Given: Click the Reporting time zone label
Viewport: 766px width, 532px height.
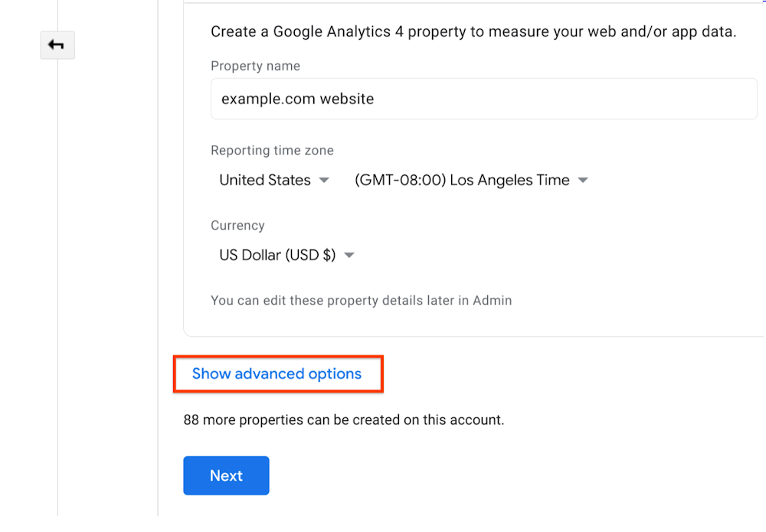Looking at the screenshot, I should pos(272,150).
